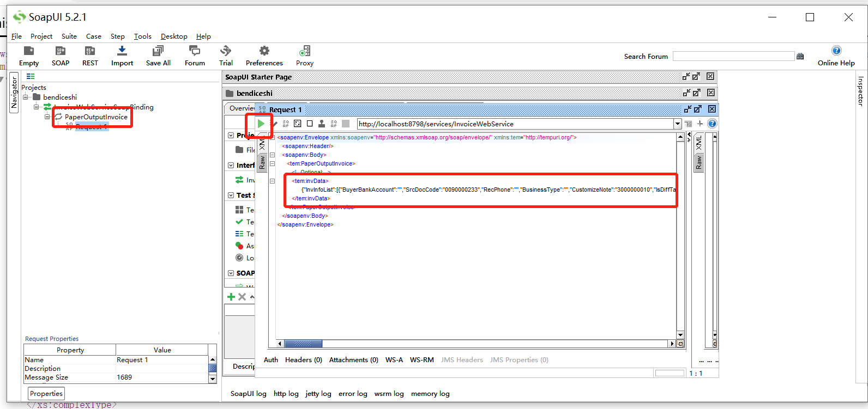Open the Tools menu
868x409 pixels.
point(143,36)
